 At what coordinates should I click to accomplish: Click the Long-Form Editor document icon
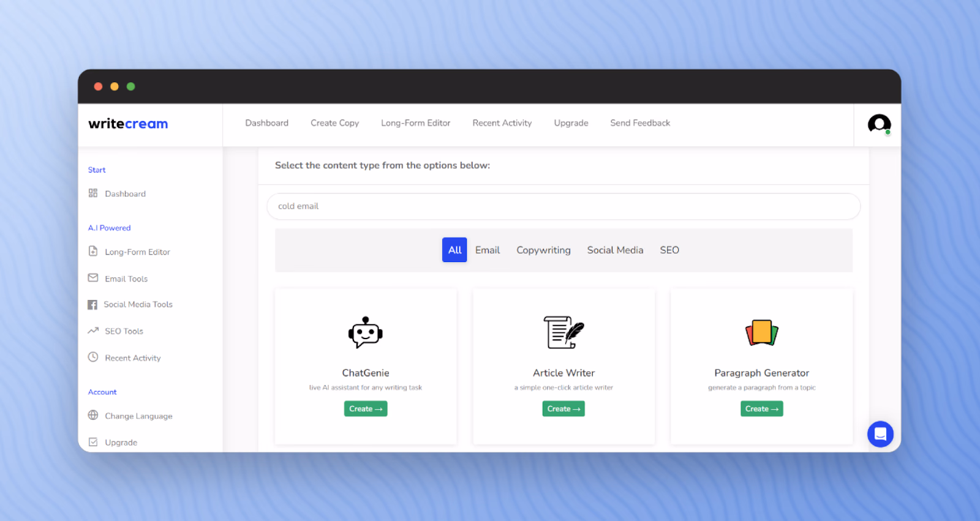(x=93, y=251)
